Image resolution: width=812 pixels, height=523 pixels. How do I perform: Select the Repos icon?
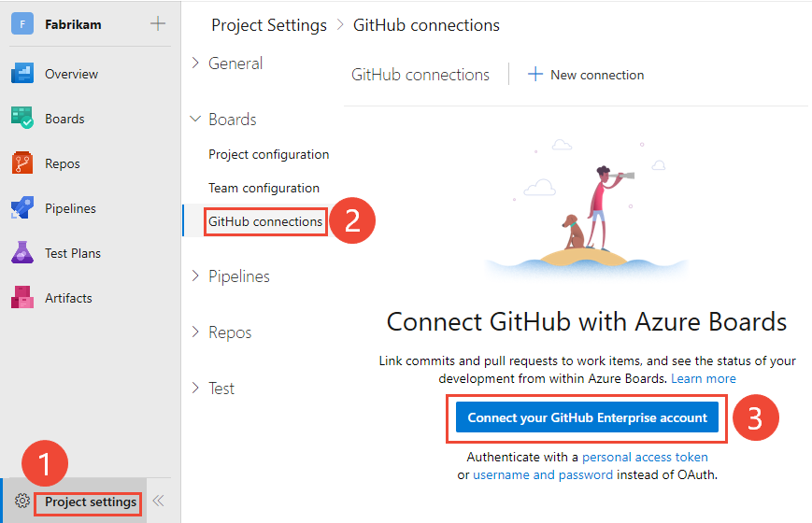click(22, 163)
